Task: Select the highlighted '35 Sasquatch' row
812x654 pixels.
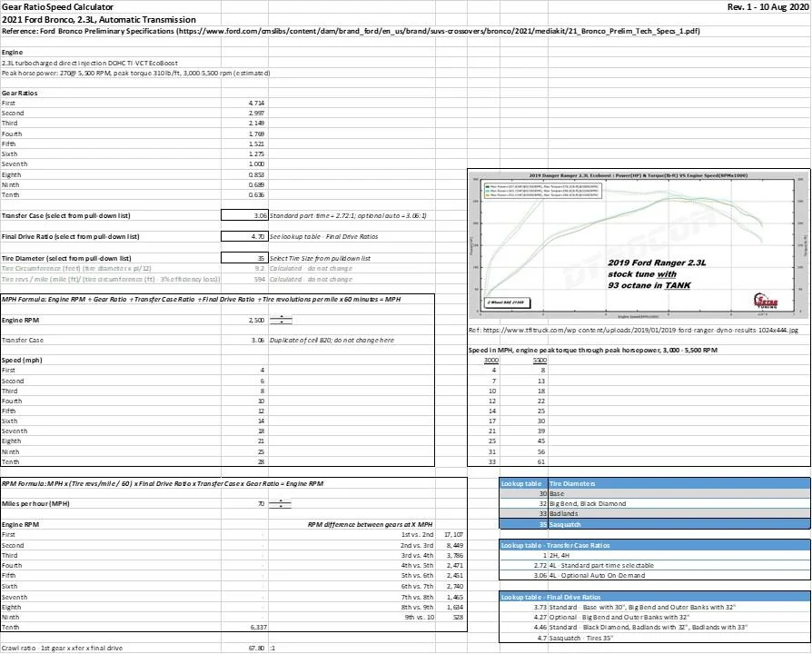Action: pos(655,524)
